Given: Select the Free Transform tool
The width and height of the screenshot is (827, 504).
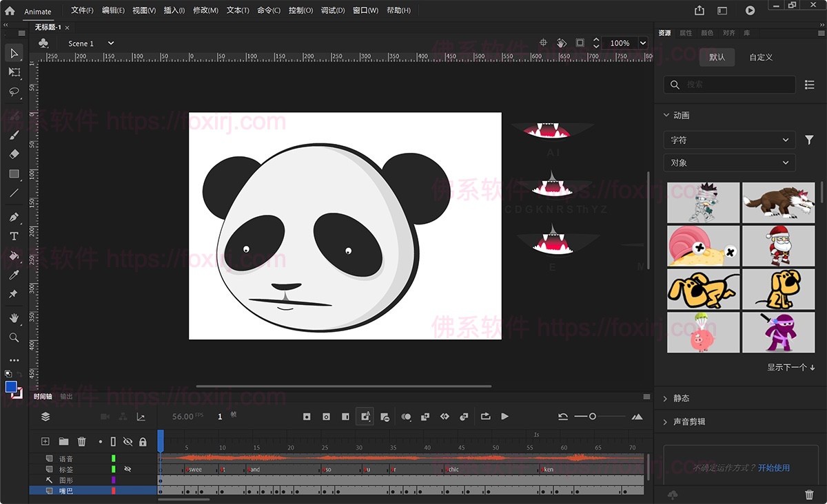Looking at the screenshot, I should pos(14,72).
